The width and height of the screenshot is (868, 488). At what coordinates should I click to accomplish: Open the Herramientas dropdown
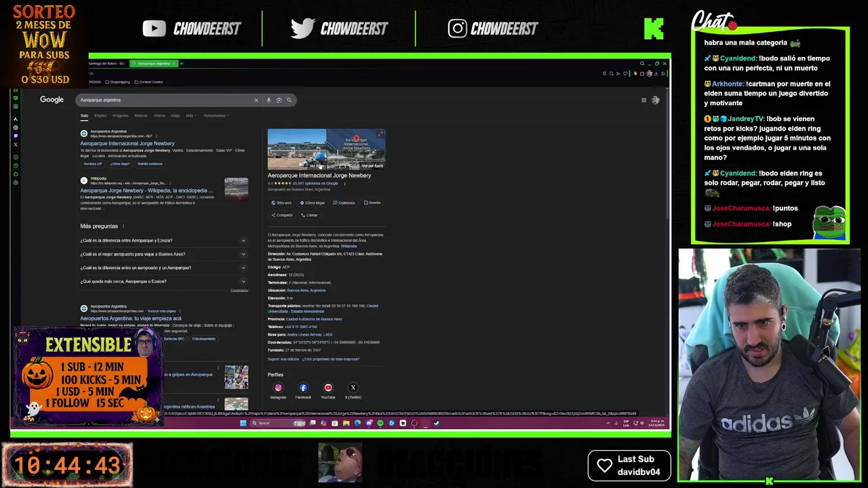pyautogui.click(x=216, y=116)
